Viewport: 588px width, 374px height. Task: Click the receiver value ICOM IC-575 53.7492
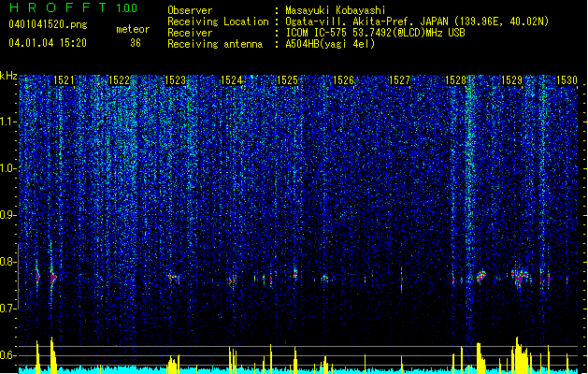375,33
